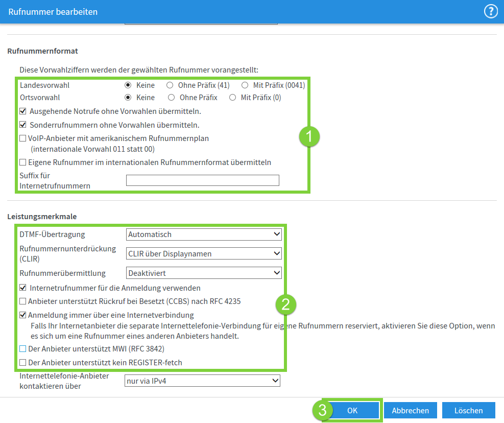Viewport: 504px width, 423px height.
Task: Select Landesvorwahl 'Mit Präfix (0041)' option
Action: (245, 85)
